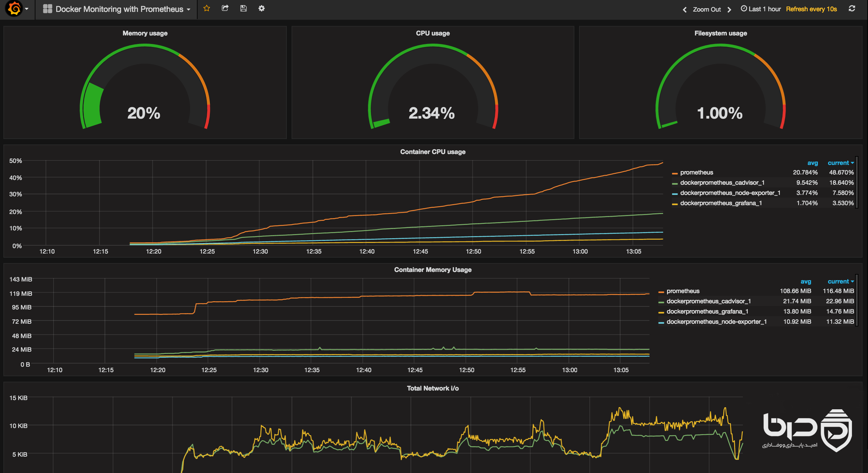Click the Memory usage 20% gauge

click(x=145, y=87)
